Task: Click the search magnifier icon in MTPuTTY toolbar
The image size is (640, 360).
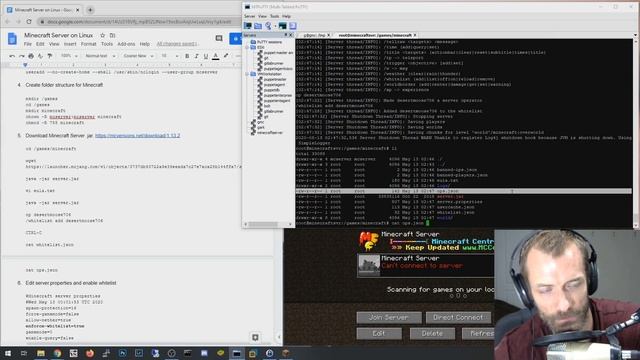Action: click(268, 26)
